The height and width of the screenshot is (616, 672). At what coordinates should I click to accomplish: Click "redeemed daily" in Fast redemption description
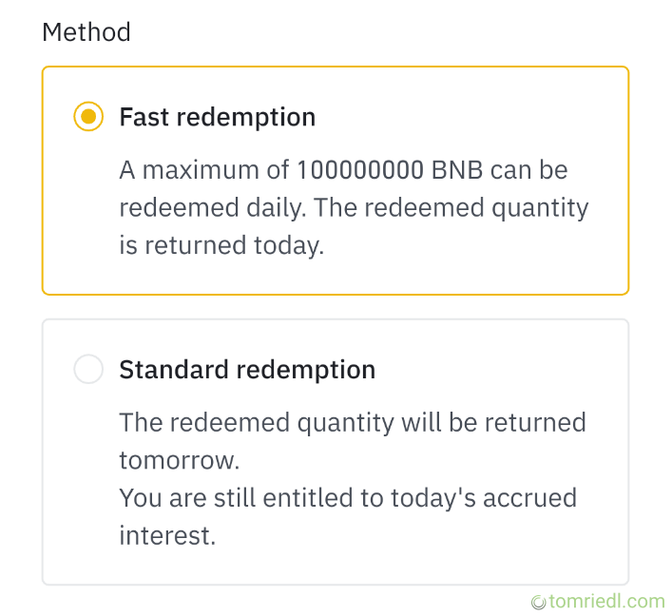click(x=213, y=208)
